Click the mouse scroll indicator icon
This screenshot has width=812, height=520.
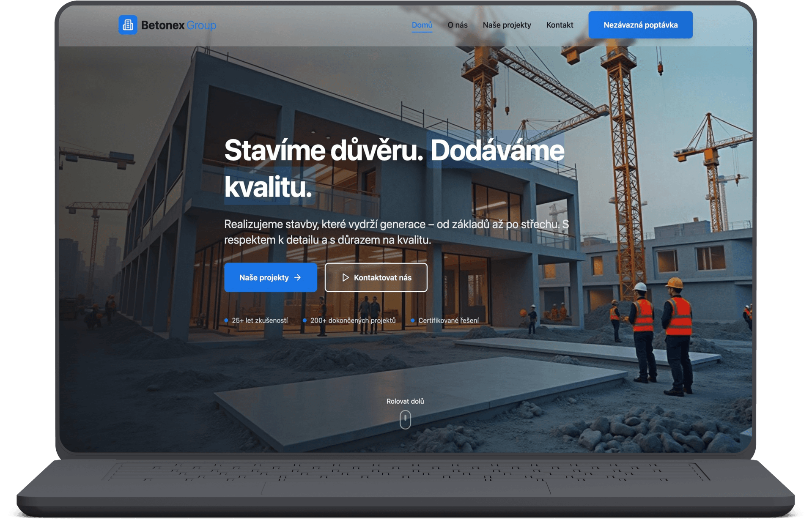point(405,419)
